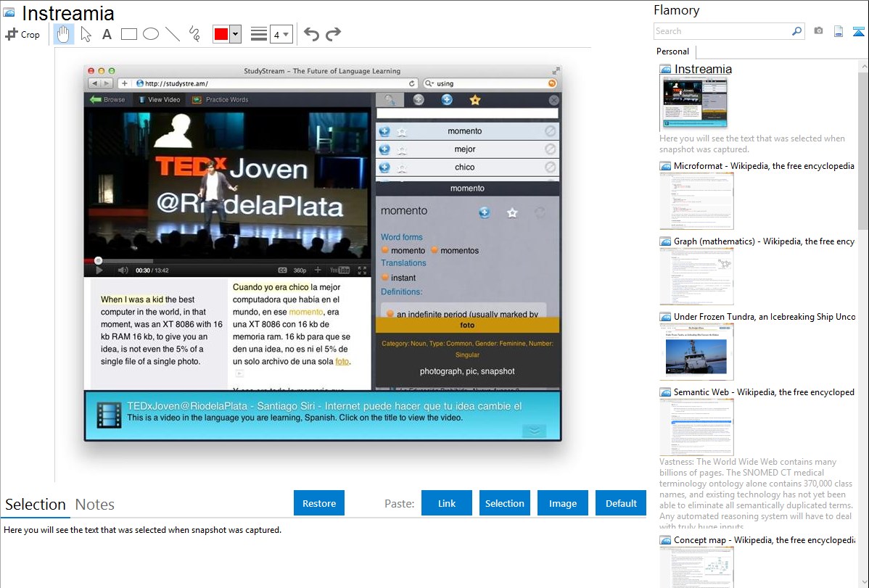Open the Under Frozen Tundra snapshot thumbnail
This screenshot has width=869, height=588.
click(696, 352)
